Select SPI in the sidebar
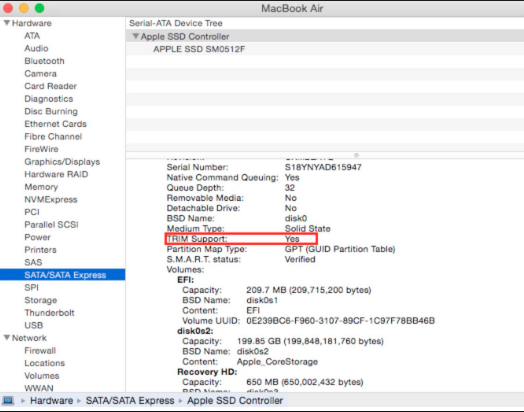 [31, 288]
